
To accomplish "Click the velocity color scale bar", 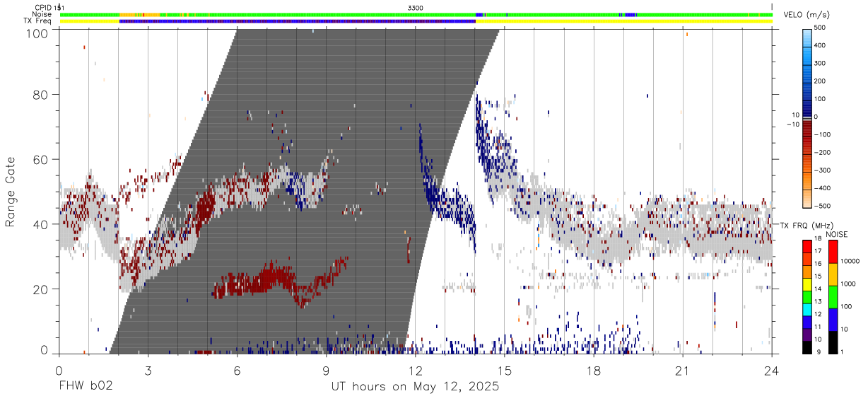I will pos(807,117).
